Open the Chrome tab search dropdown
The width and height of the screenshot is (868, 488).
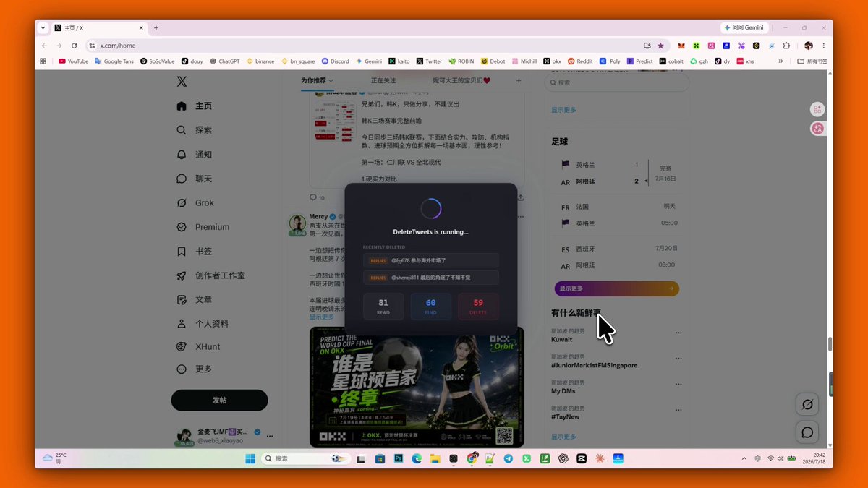pos(43,27)
